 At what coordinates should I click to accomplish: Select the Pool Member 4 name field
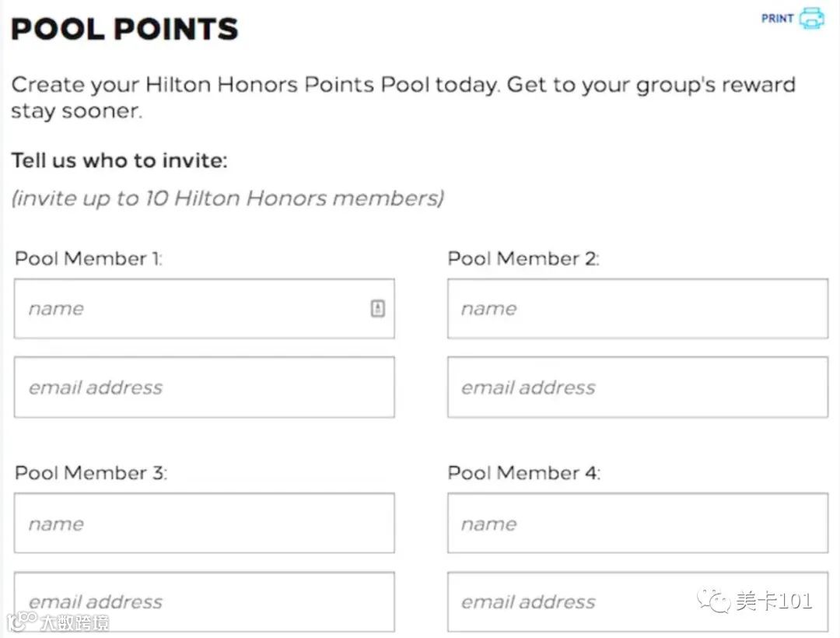(637, 524)
